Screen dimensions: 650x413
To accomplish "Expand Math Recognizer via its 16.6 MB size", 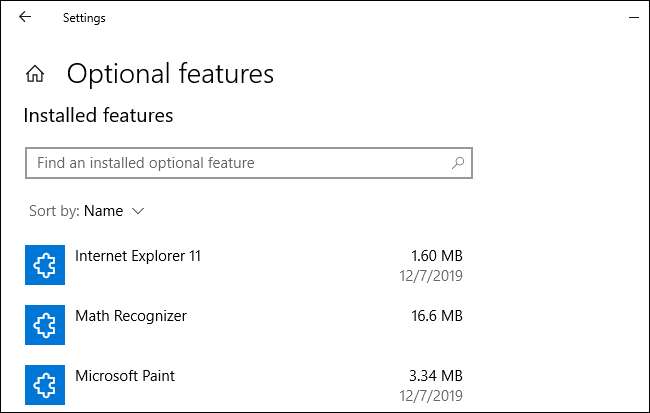I will (x=437, y=316).
